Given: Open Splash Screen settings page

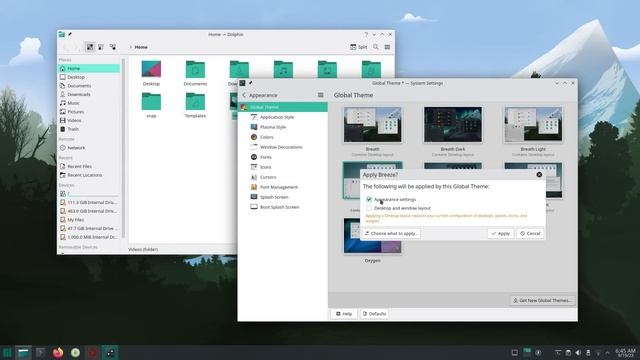Looking at the screenshot, I should 282,197.
